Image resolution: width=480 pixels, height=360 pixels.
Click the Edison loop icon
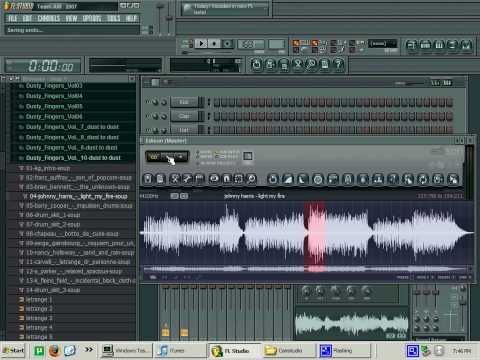[214, 179]
